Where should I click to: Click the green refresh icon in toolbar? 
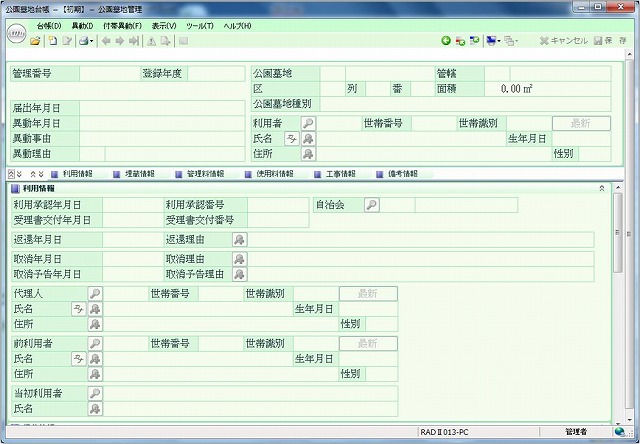[446, 41]
